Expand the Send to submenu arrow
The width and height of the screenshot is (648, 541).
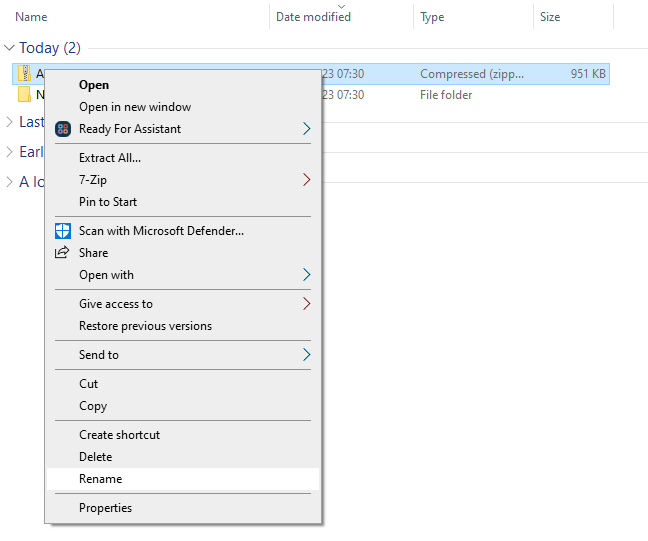pos(306,355)
